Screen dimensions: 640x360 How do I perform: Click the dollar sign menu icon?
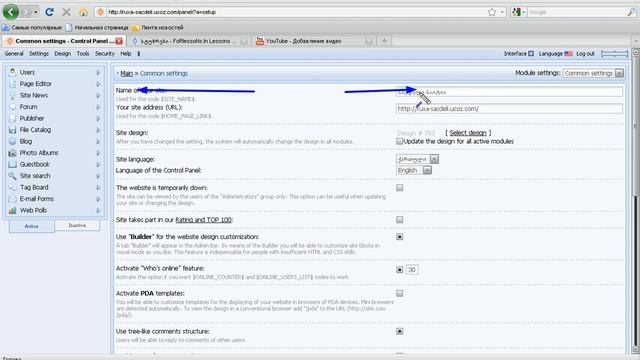tap(139, 53)
